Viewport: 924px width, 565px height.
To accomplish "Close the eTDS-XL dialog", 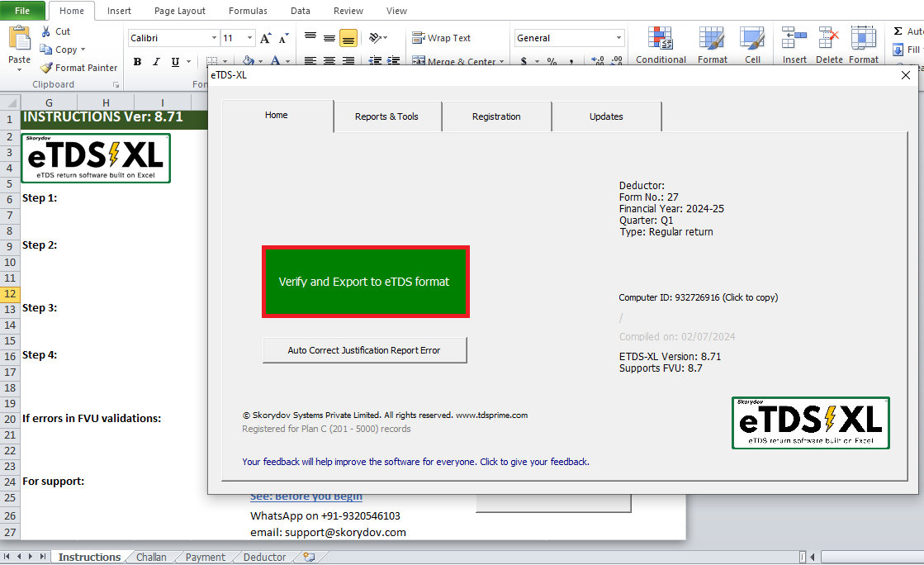I will (906, 75).
